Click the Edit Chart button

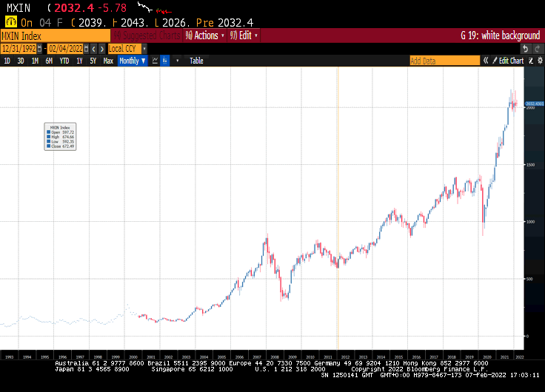(508, 61)
